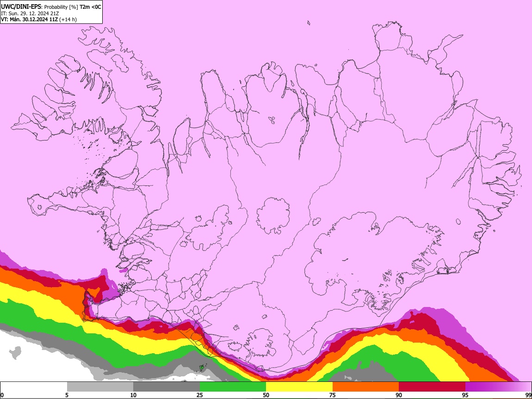Click the white 0-5 legend segment
This screenshot has height=399, width=532.
pyautogui.click(x=34, y=387)
